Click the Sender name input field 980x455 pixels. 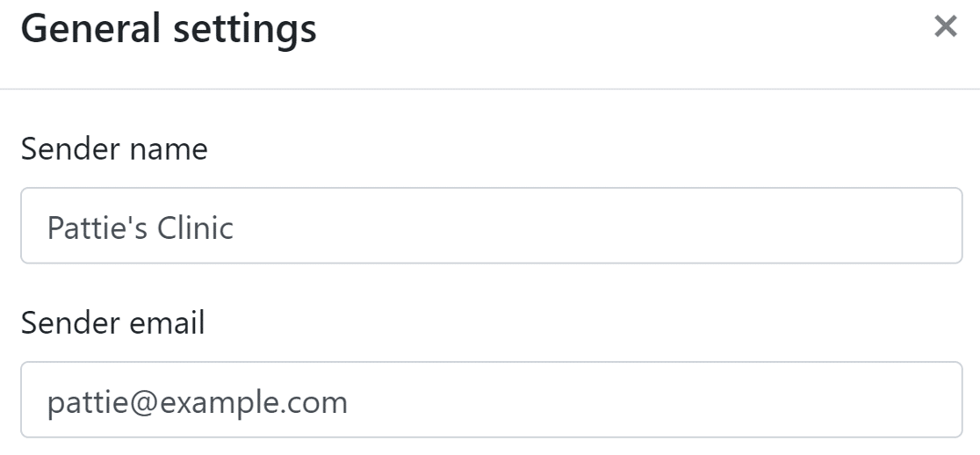491,226
